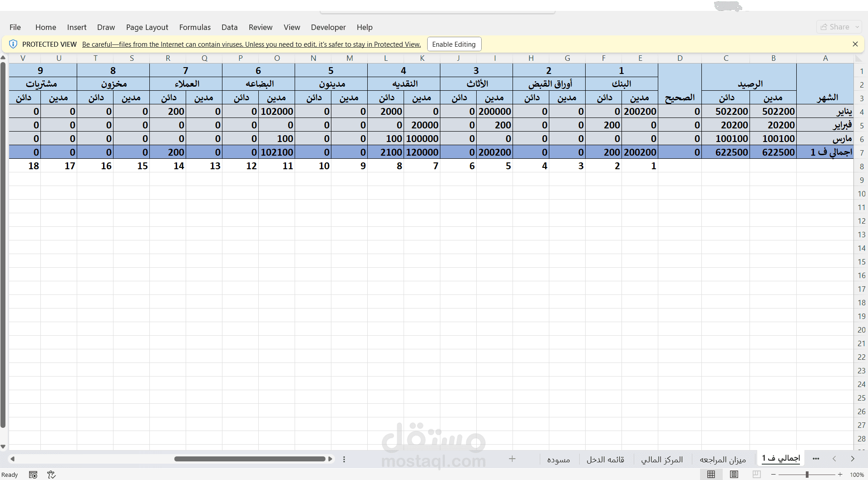
Task: Switch to Page Break Preview icon
Action: (756, 474)
